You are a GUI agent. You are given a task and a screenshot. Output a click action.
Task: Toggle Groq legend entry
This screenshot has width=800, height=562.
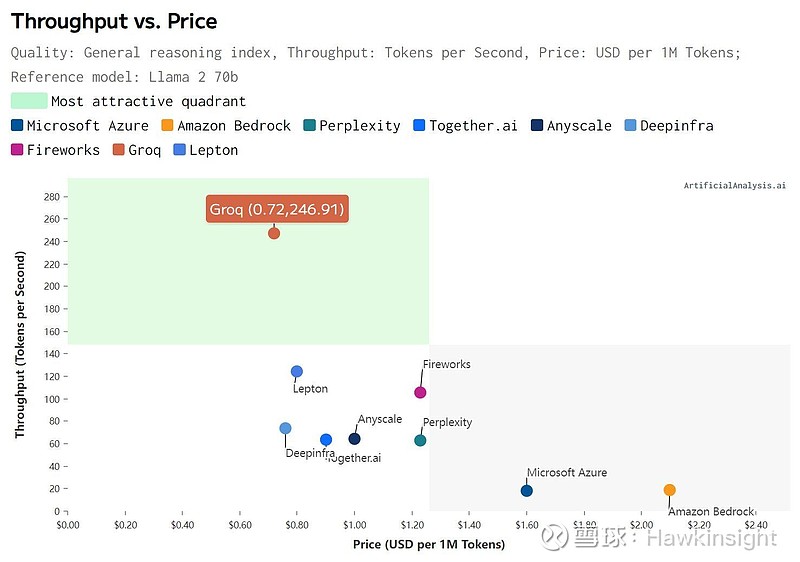[145, 150]
